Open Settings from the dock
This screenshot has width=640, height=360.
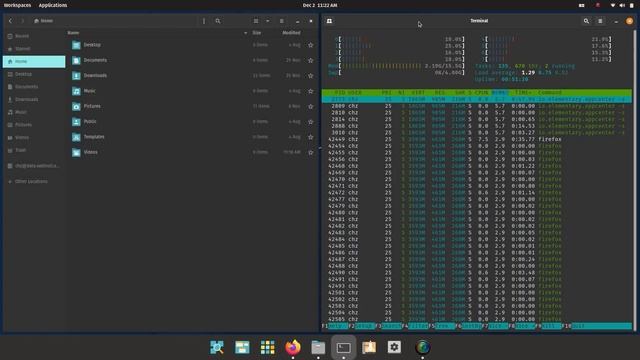394,347
